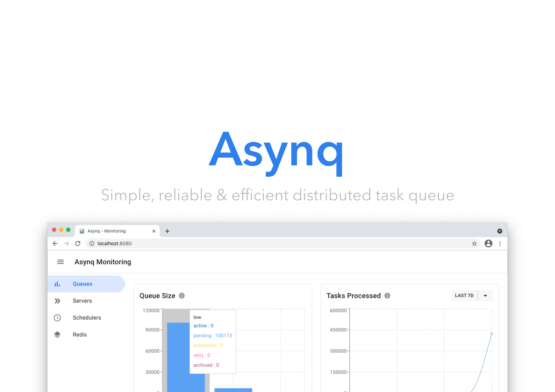Open the browser profile icon
Viewport: 555px width, 392px height.
[x=488, y=243]
